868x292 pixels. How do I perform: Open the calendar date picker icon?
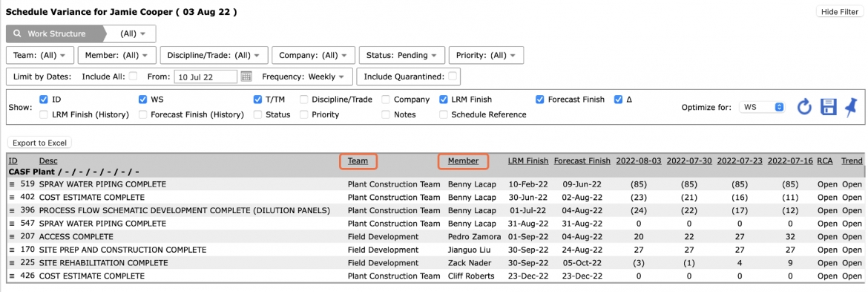point(246,77)
